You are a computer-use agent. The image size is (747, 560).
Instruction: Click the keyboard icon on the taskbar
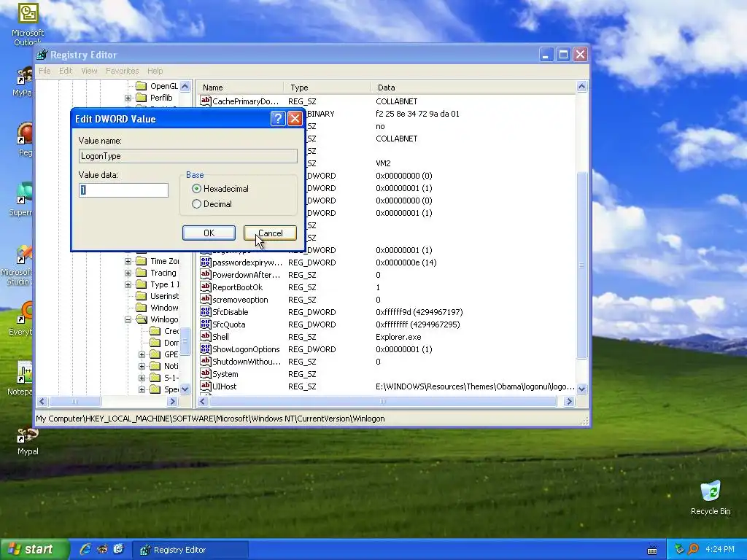click(651, 550)
